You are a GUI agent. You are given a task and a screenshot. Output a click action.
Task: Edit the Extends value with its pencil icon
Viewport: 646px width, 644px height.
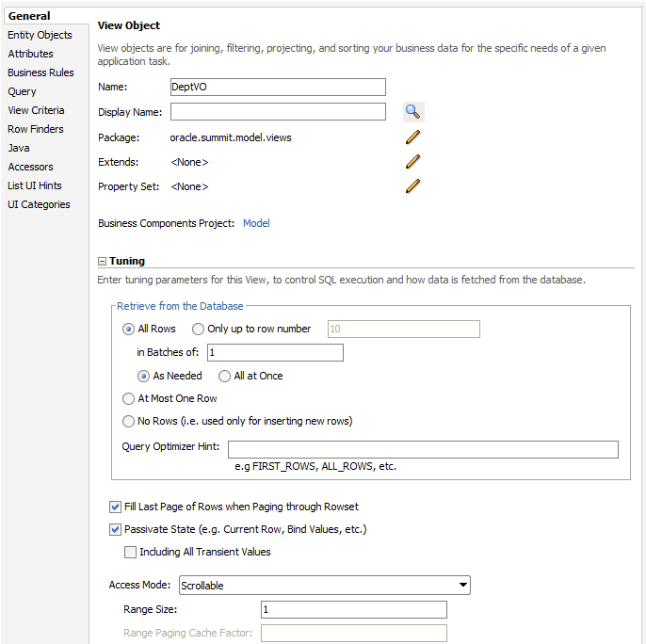412,162
